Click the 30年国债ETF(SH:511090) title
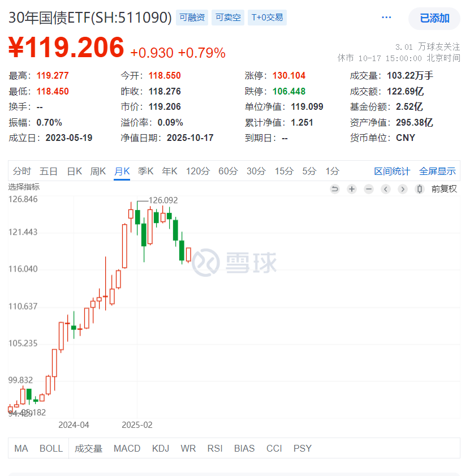The width and height of the screenshot is (474, 476). click(90, 18)
